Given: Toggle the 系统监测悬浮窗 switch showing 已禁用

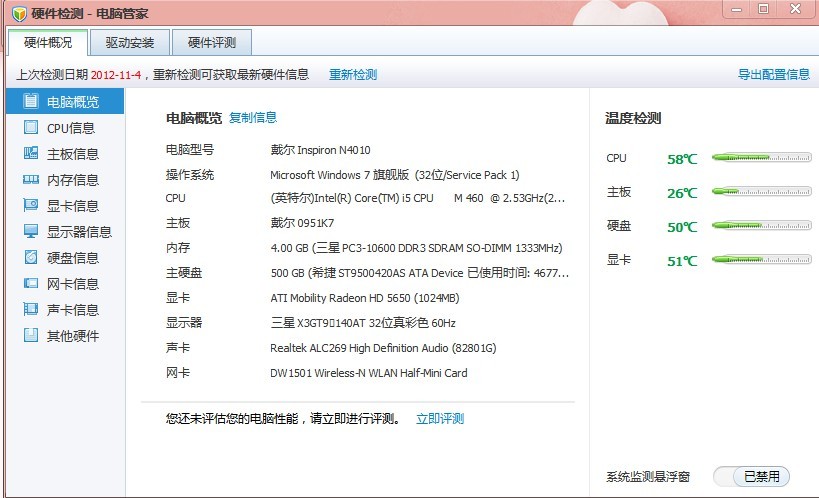Looking at the screenshot, I should point(751,476).
